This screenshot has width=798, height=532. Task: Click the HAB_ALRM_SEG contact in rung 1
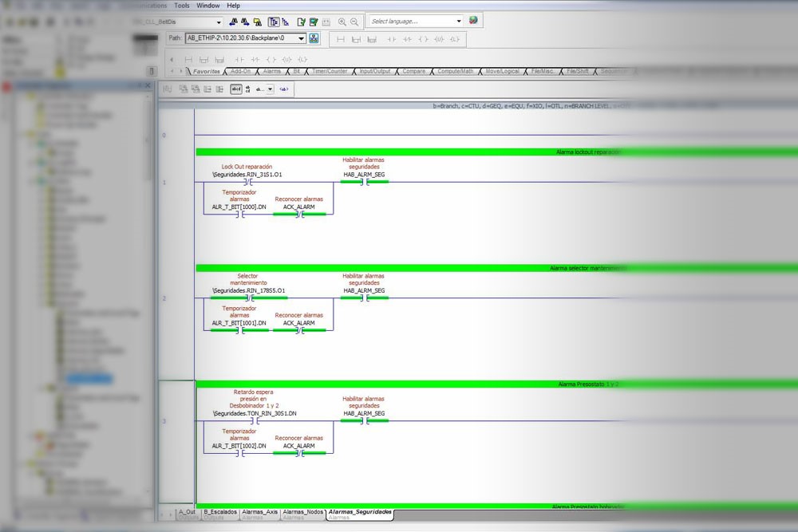(x=364, y=182)
